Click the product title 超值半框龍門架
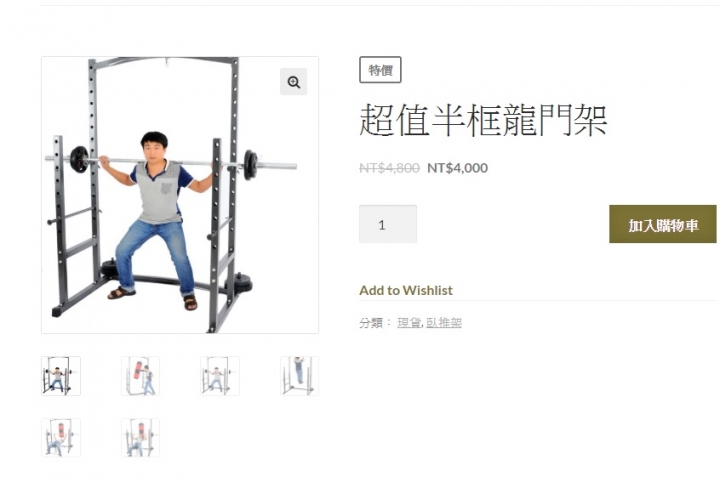The height and width of the screenshot is (482, 720). tap(483, 120)
